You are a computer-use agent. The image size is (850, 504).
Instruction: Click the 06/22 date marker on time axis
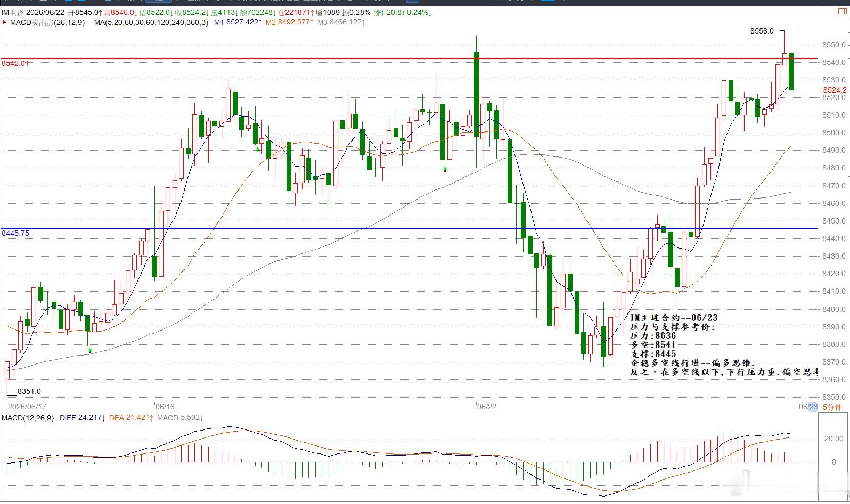(x=486, y=407)
